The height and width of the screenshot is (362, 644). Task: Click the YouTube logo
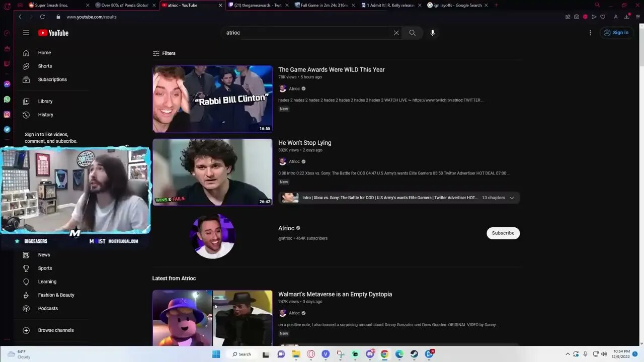[x=53, y=33]
